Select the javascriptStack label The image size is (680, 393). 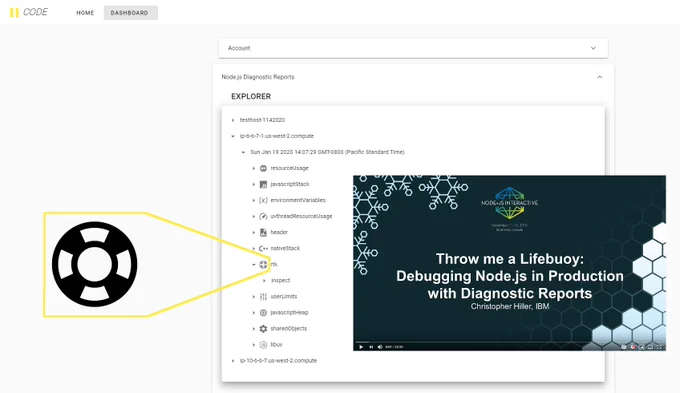pos(290,184)
